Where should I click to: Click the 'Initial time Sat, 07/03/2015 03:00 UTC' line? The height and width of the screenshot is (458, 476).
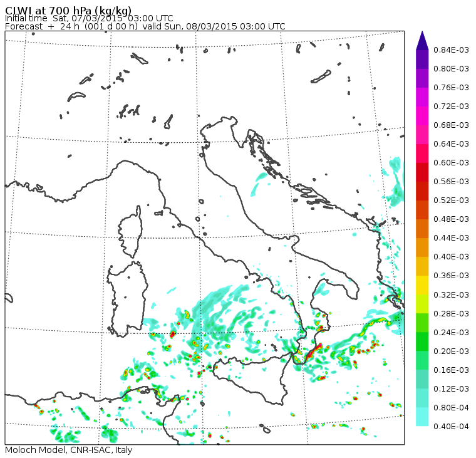(x=89, y=18)
